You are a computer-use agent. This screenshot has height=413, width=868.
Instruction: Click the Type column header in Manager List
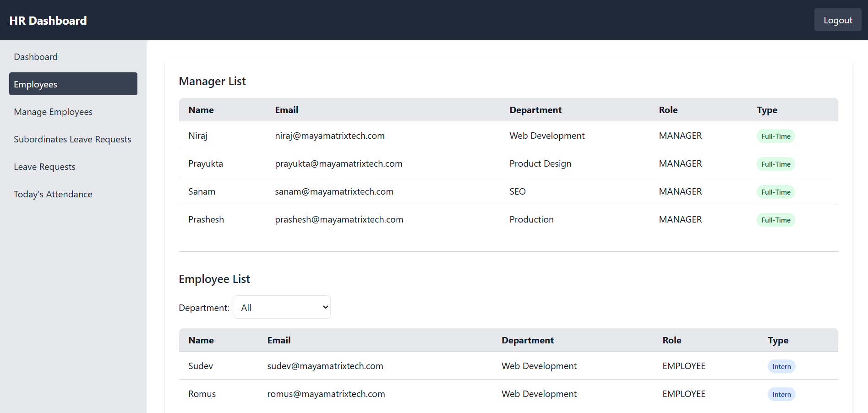click(767, 110)
